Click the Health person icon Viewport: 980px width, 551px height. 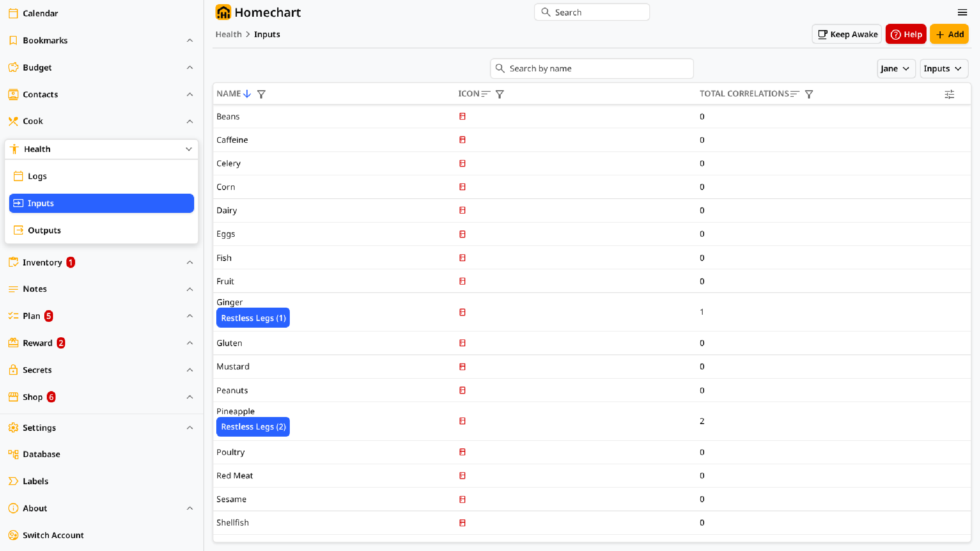[15, 149]
